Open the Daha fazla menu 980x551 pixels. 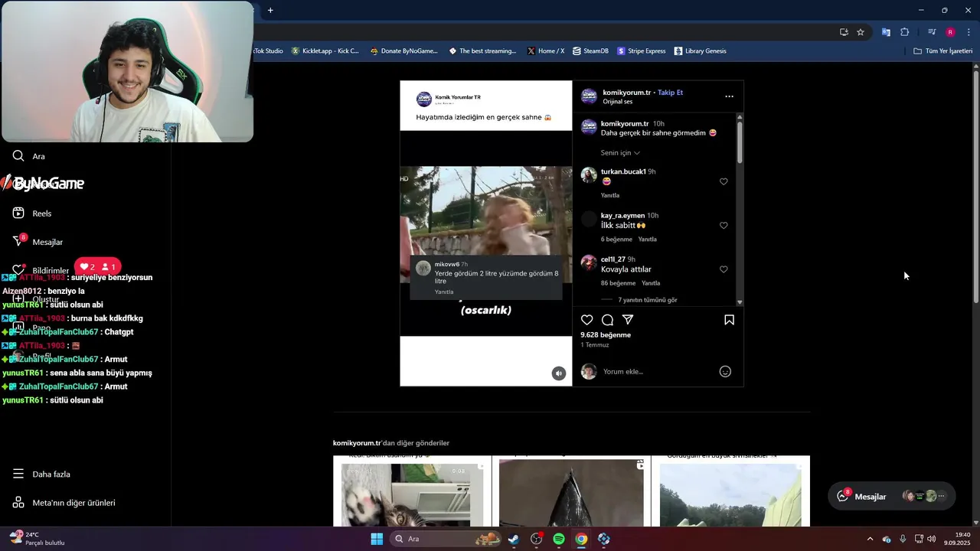pos(41,474)
